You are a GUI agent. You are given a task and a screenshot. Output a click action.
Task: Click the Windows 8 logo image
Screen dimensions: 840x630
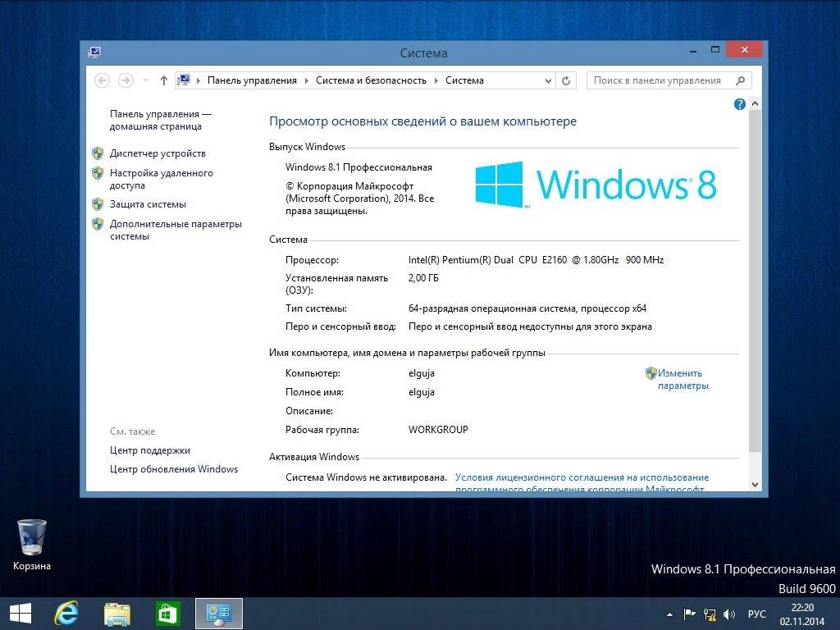click(596, 185)
